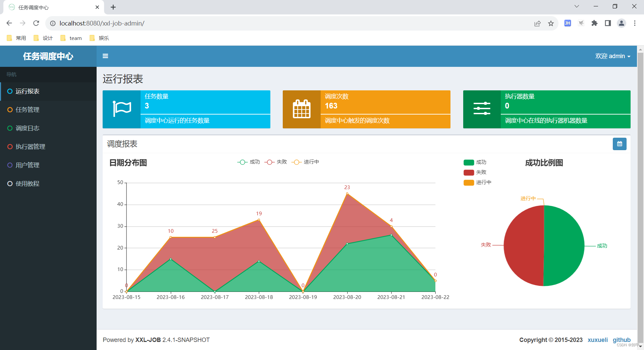This screenshot has width=644, height=350.
Task: Share this page via the share icon
Action: click(x=537, y=23)
